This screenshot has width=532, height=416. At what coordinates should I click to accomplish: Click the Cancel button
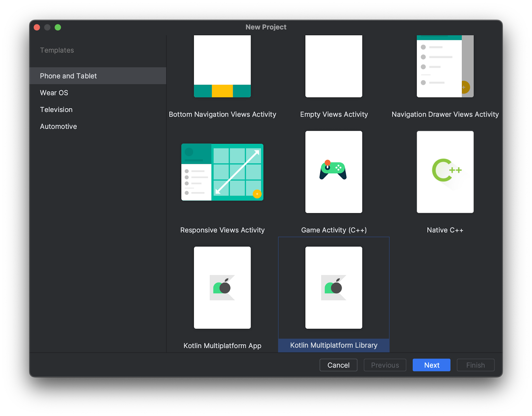[338, 365]
